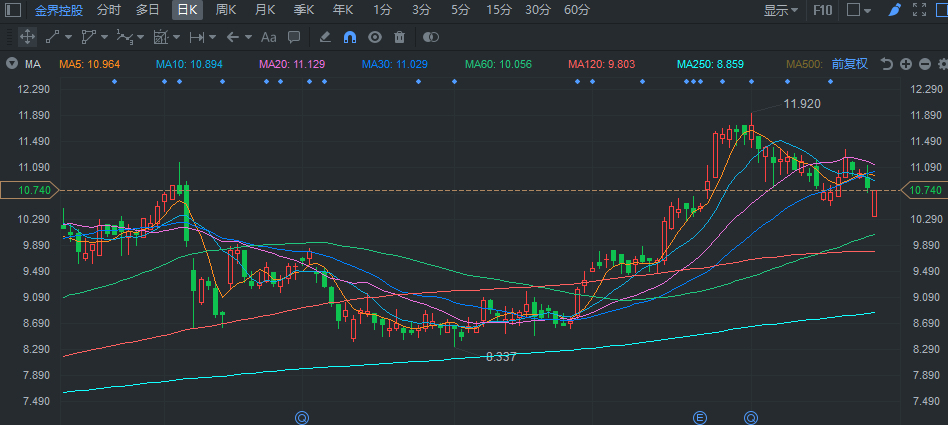Open the window layout square dropdown
Viewport: 948px width, 425px height.
tap(859, 10)
